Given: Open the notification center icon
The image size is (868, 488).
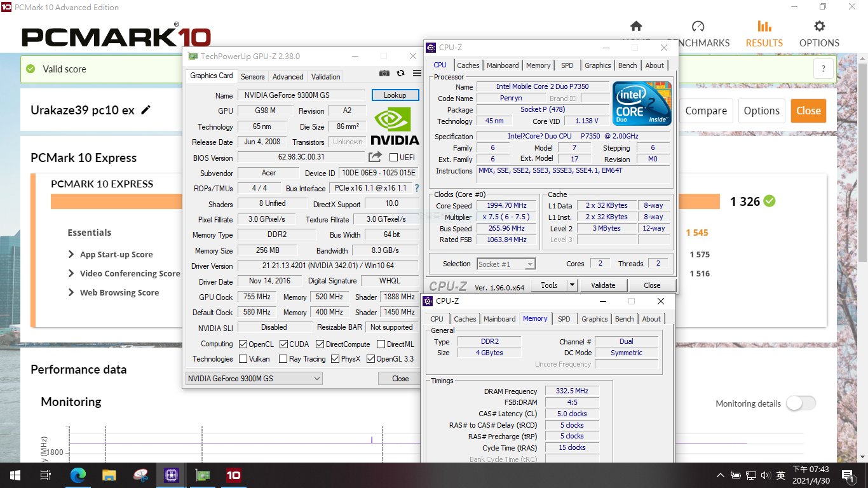Looking at the screenshot, I should pos(847,475).
